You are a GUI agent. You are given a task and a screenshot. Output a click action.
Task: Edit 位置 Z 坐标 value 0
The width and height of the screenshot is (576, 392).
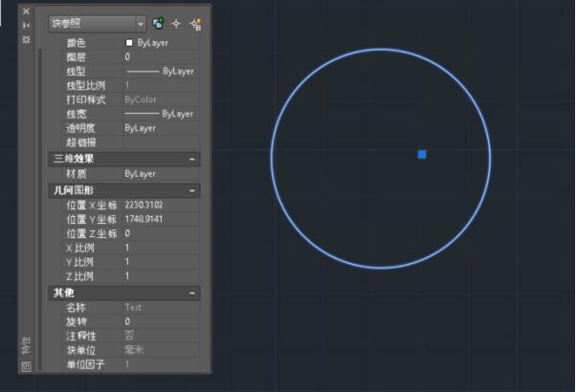pyautogui.click(x=162, y=233)
